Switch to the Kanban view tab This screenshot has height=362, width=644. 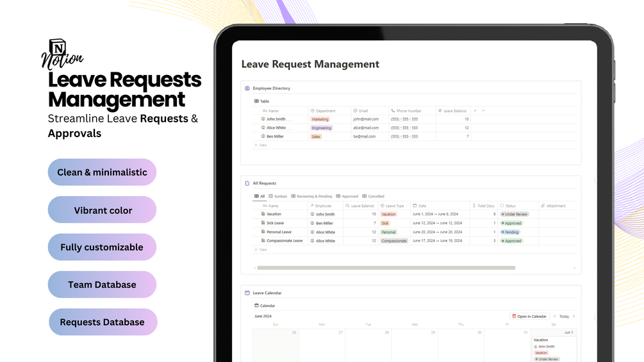(277, 196)
